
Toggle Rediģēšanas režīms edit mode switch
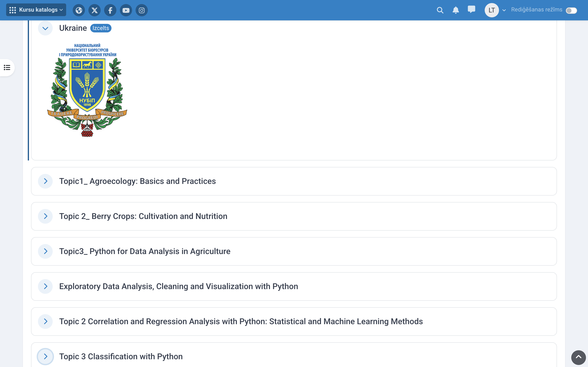click(571, 10)
